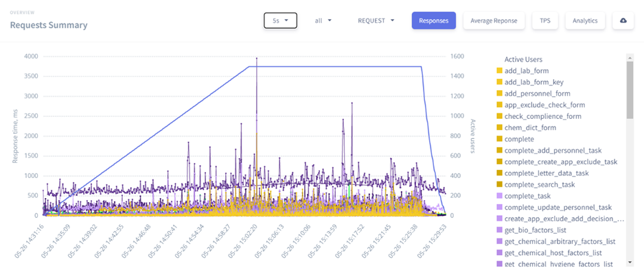This screenshot has height=275, width=644.
Task: Click the highest response time spike point
Action: [x=257, y=58]
